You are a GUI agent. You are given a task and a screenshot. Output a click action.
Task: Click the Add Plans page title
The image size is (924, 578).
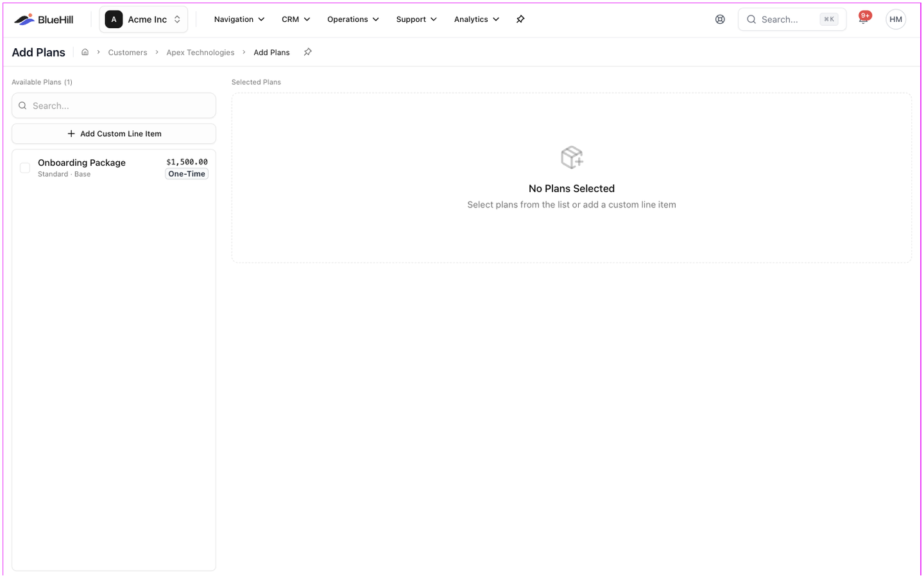[38, 53]
